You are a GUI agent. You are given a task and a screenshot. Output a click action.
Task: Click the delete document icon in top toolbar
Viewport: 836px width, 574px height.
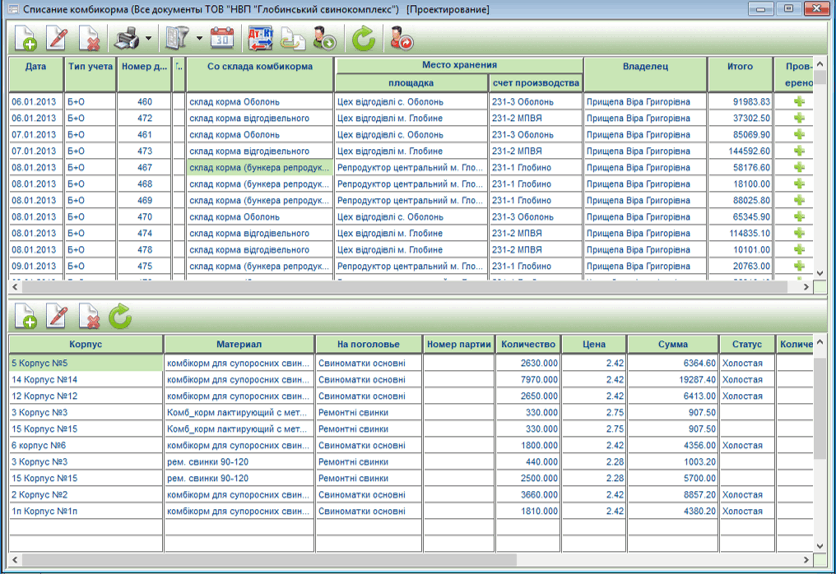(x=89, y=40)
